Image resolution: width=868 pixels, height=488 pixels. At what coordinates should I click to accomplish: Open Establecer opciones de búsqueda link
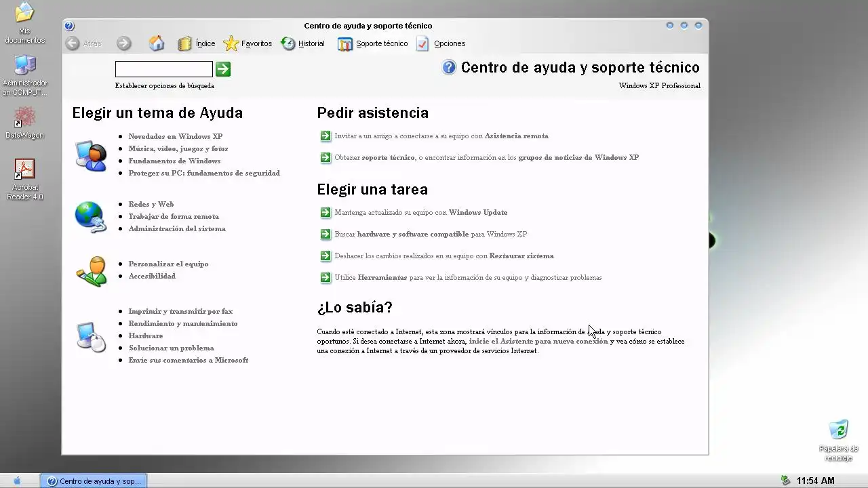[165, 86]
